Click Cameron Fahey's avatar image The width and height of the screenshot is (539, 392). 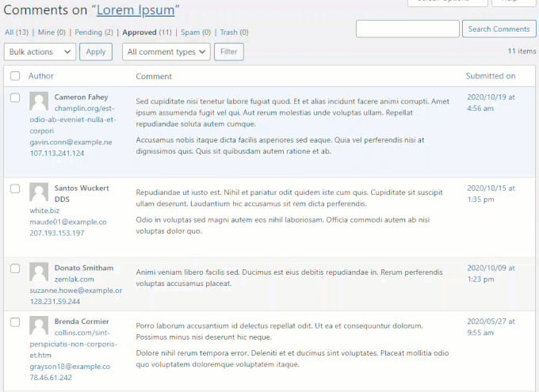pos(39,101)
